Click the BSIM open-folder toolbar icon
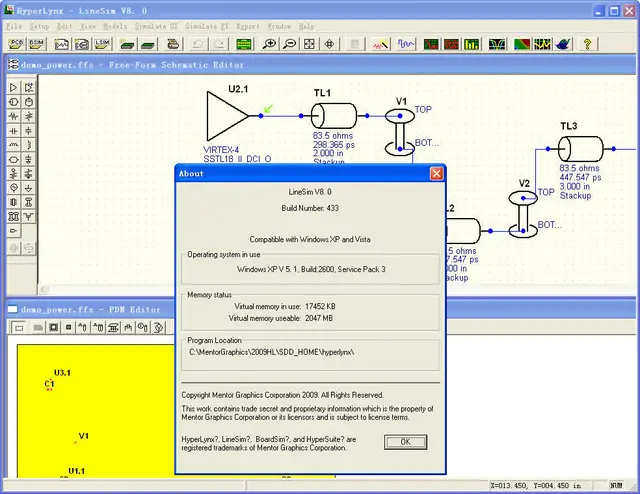 (x=36, y=44)
